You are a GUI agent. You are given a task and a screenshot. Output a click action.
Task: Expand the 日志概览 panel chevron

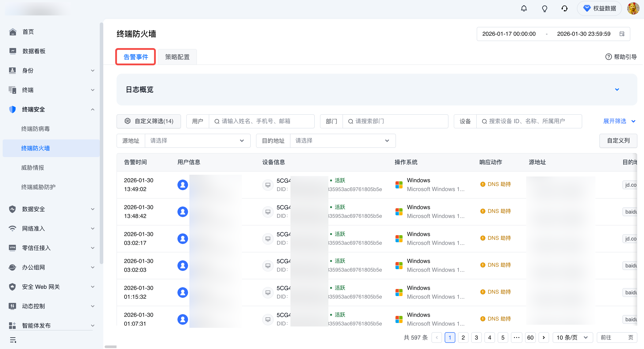[617, 89]
